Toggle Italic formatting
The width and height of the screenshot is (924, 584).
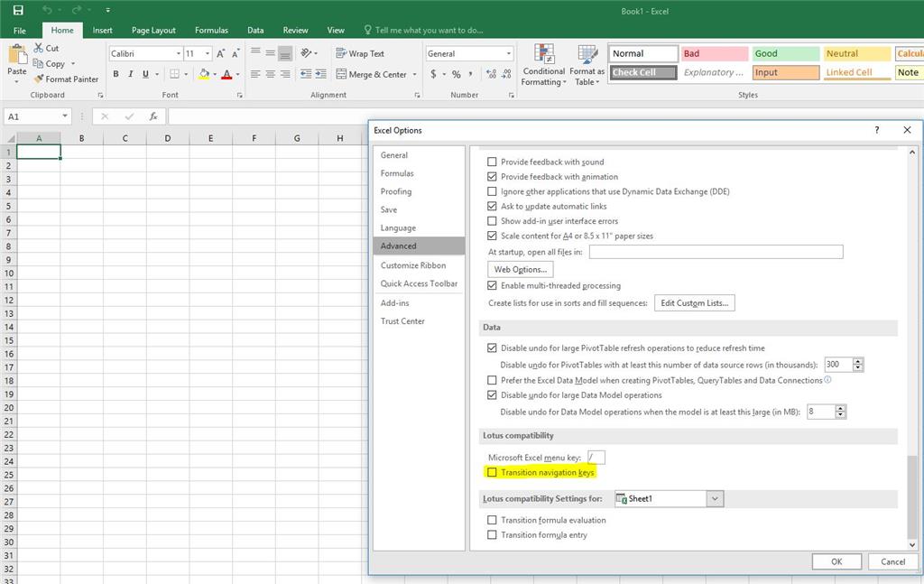[130, 74]
